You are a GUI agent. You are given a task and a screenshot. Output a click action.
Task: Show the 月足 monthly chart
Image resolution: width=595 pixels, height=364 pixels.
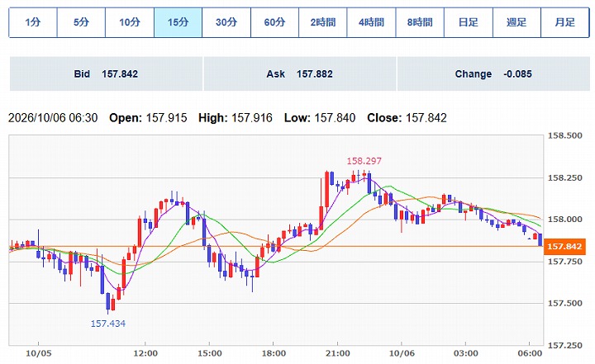(x=565, y=22)
